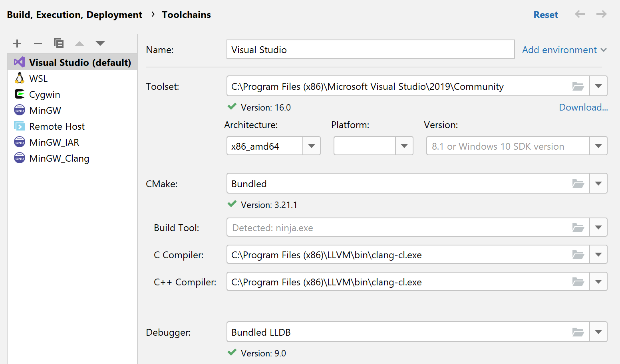
Task: Duplicate the Visual Studio toolchain via copy icon
Action: tap(59, 43)
